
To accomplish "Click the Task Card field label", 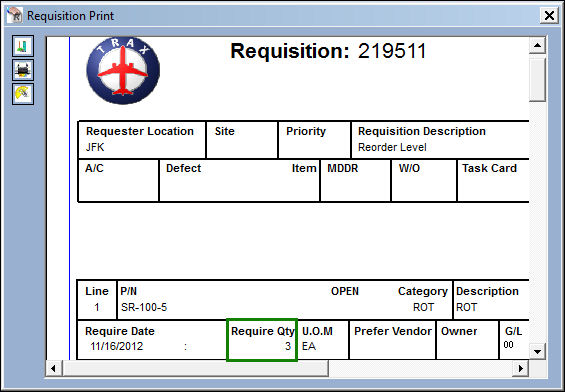I will tap(490, 168).
